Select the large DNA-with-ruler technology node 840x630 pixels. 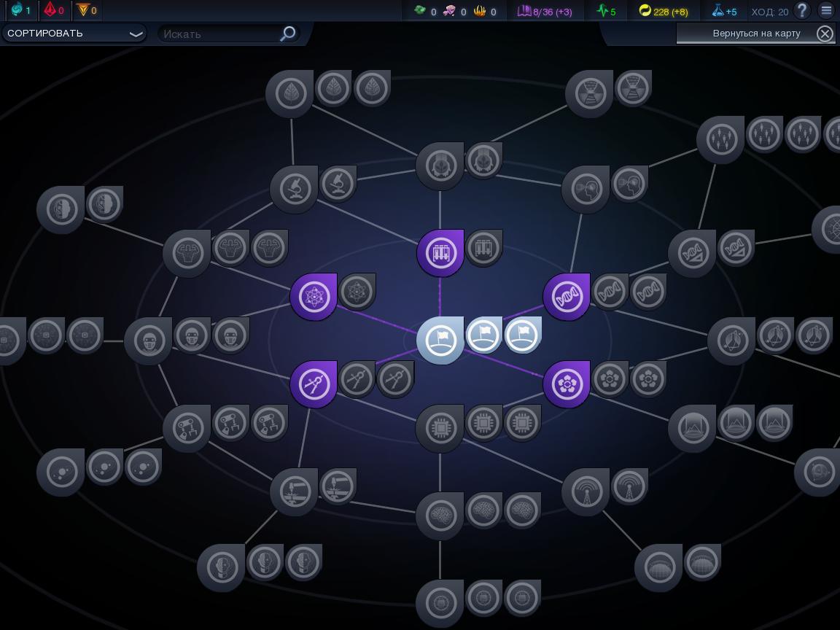pos(693,254)
